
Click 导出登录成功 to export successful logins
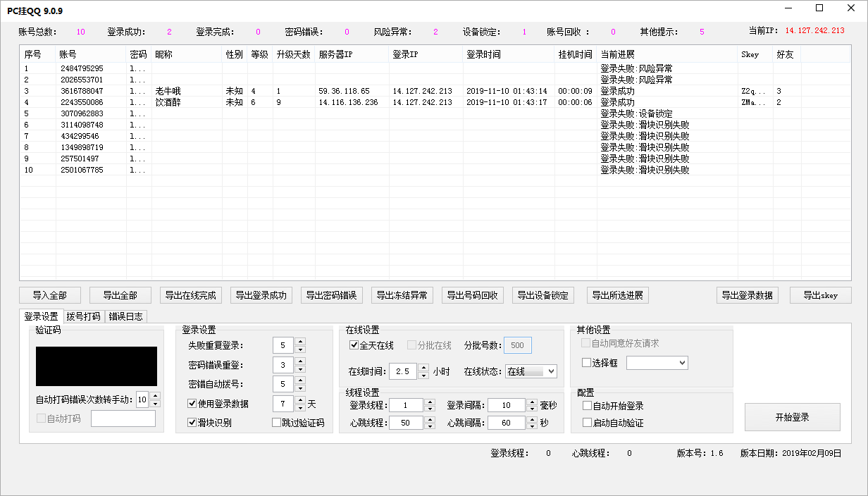click(261, 295)
